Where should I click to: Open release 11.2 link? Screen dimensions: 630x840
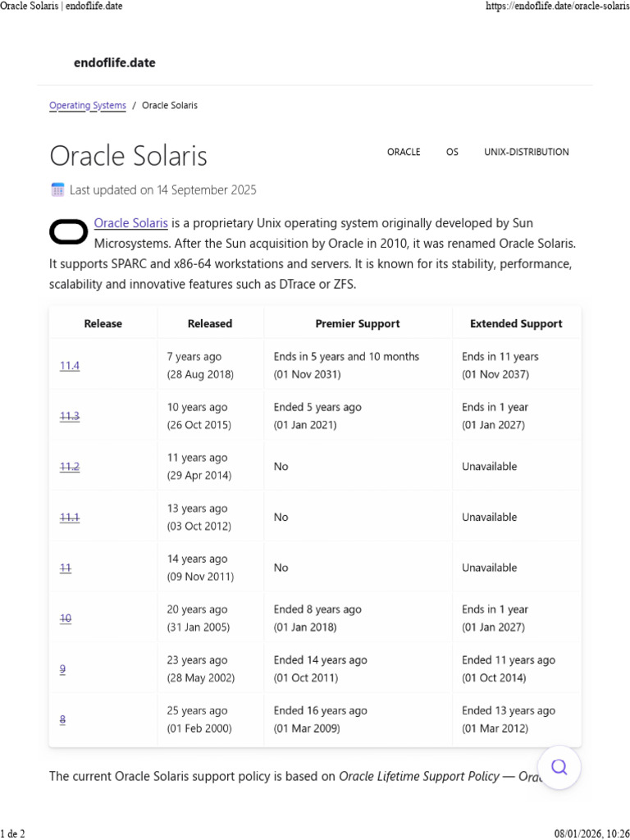click(x=70, y=467)
